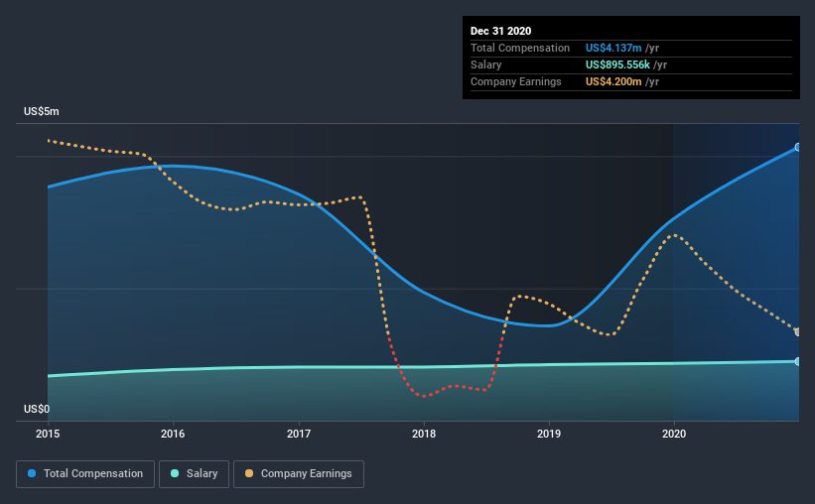Toggle the Company Earnings legend button
815x504 pixels.
tap(299, 474)
